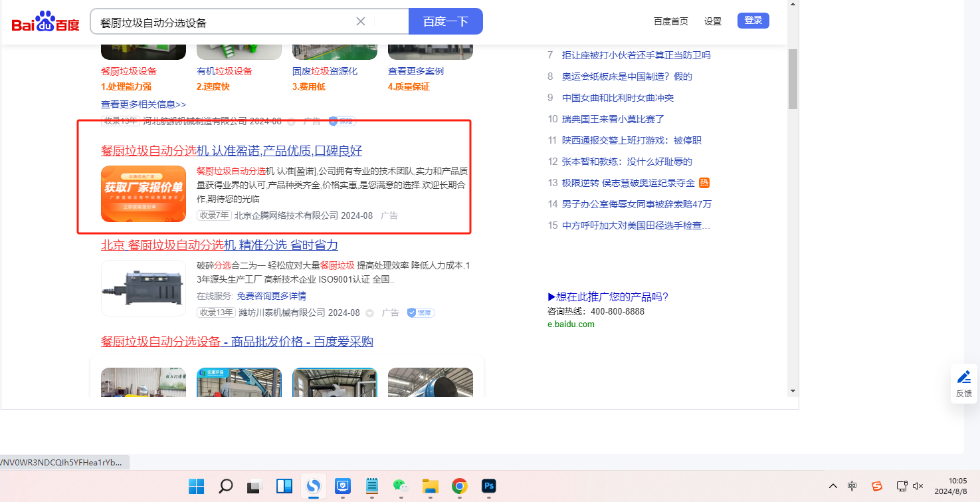Go to 百度首页 in the header
The image size is (980, 502).
click(671, 21)
